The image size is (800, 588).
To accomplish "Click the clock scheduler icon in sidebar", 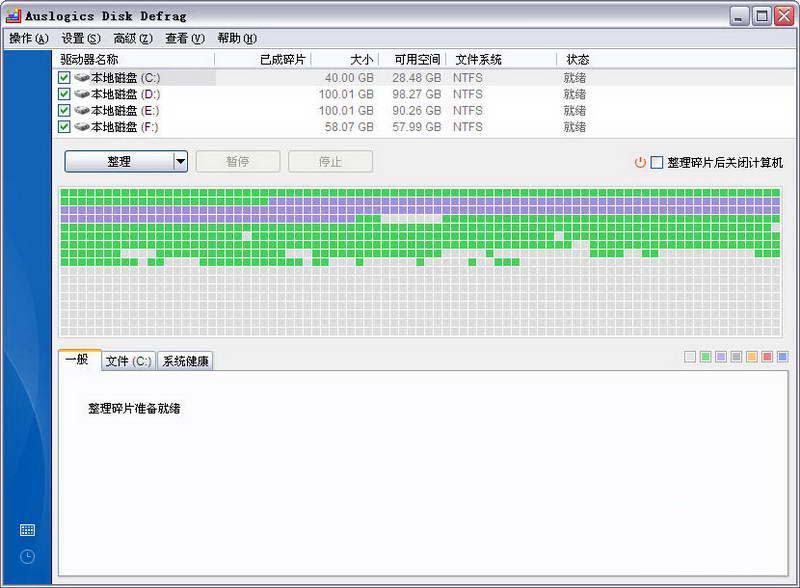I will [x=27, y=556].
